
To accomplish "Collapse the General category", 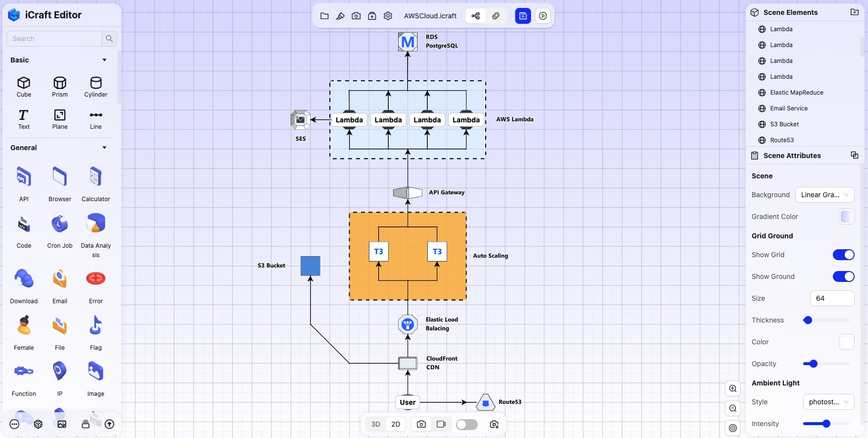I will tap(104, 148).
